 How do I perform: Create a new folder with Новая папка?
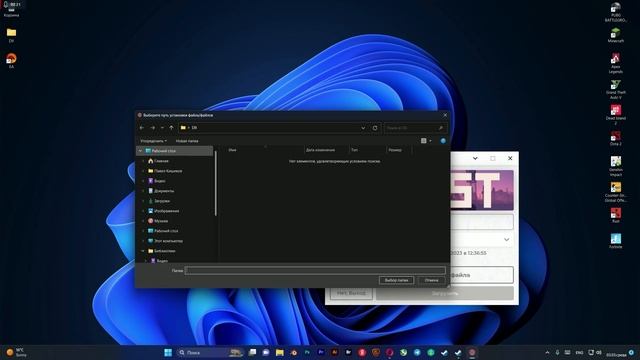[x=187, y=141]
